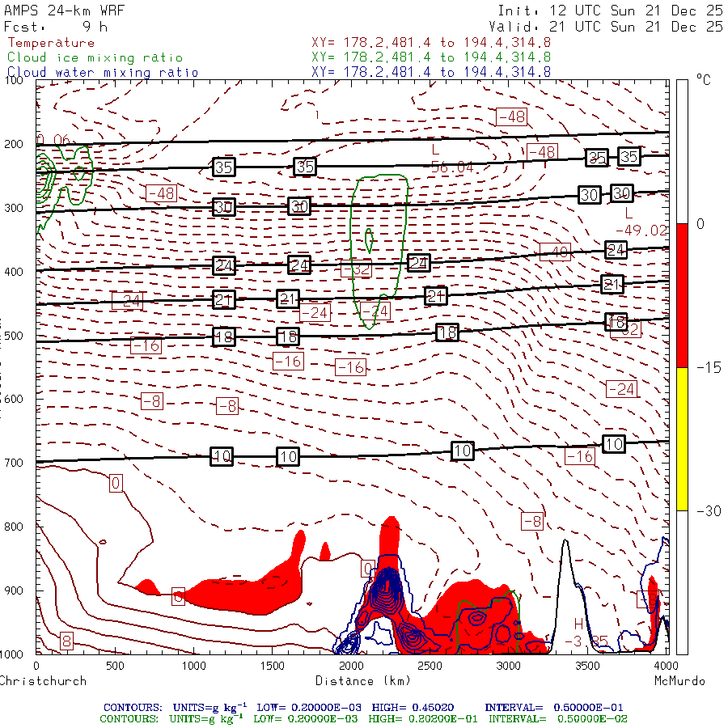Click the 'Init: 12 UTC Sun 21 Dec 25' line
This screenshot has width=728, height=728.
(610, 11)
